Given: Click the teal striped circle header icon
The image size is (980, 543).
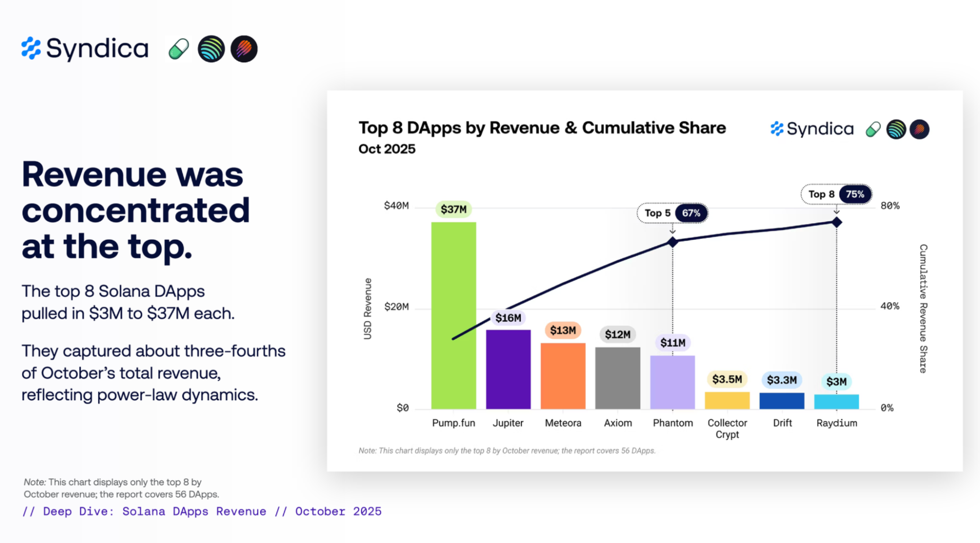Looking at the screenshot, I should 211,49.
